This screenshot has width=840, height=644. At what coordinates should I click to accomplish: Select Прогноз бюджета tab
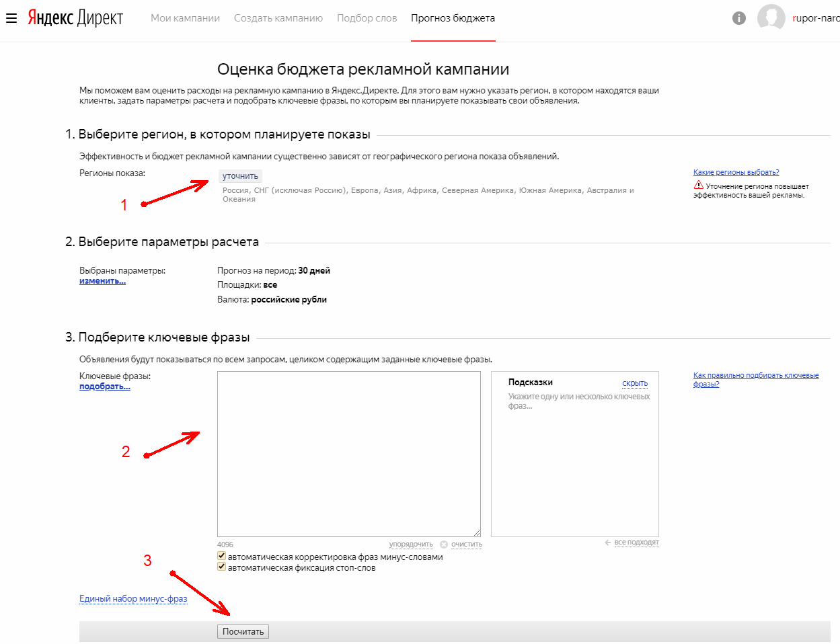coord(453,18)
